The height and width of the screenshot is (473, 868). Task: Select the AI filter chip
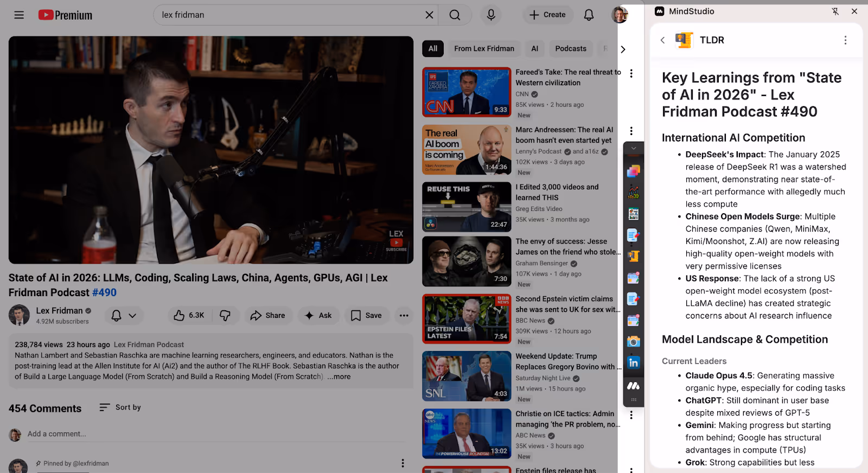535,49
